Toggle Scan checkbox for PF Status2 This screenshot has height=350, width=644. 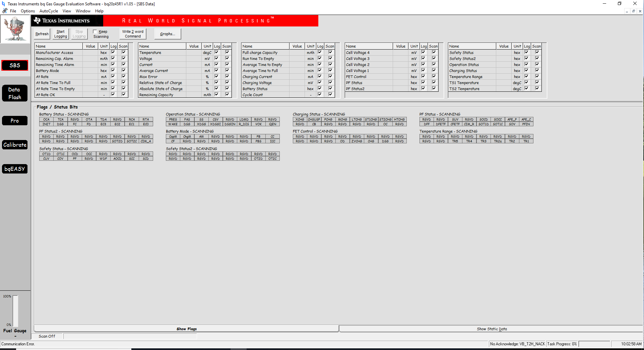click(x=434, y=88)
